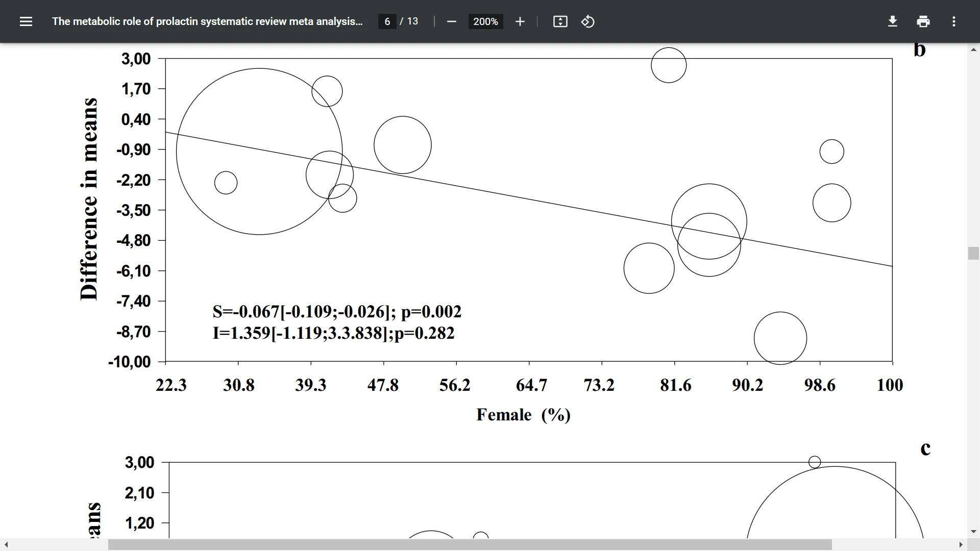The height and width of the screenshot is (551, 980).
Task: Click the document title in the toolbar
Action: point(207,21)
